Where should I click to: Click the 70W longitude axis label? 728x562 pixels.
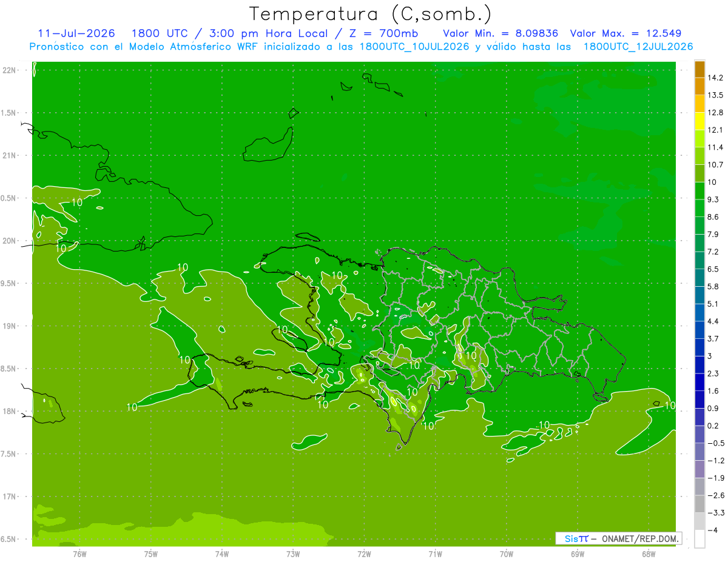[x=507, y=554]
